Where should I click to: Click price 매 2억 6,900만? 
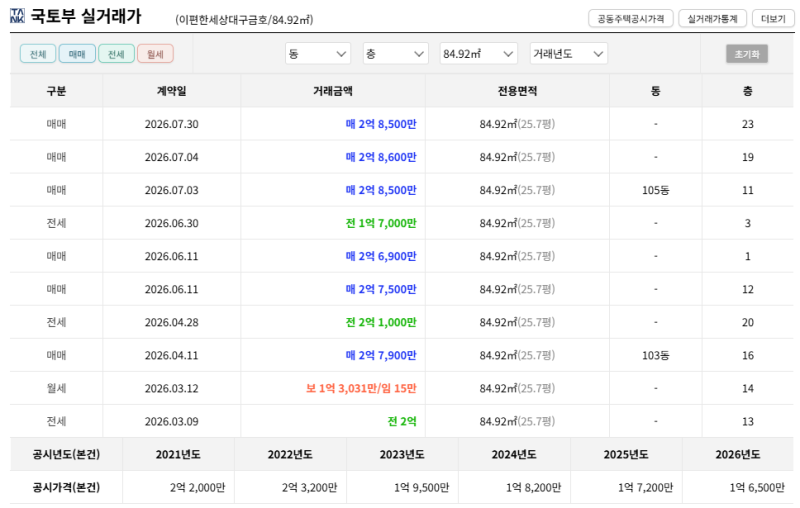click(381, 256)
